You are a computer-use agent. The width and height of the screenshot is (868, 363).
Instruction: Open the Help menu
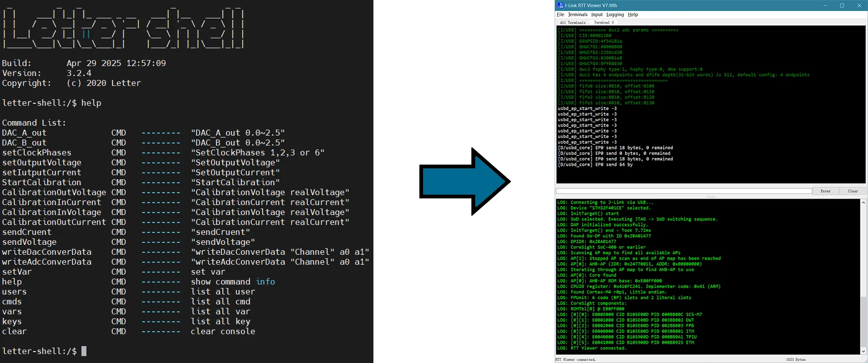point(633,15)
